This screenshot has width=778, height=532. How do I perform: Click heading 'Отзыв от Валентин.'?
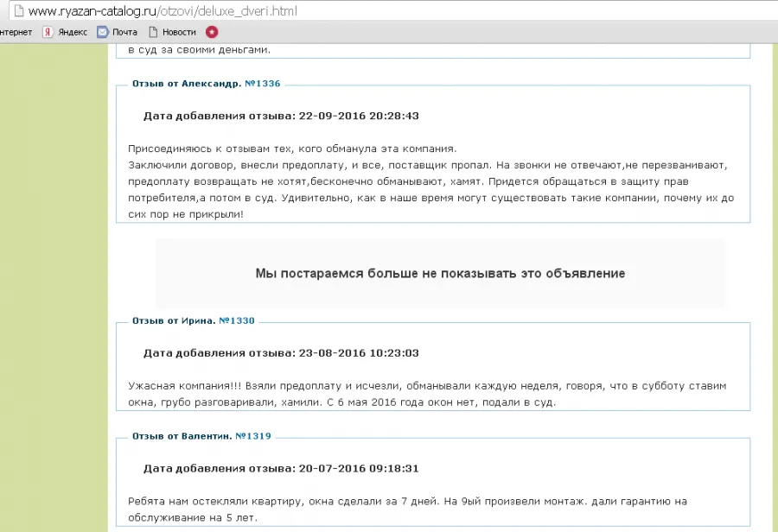pyautogui.click(x=182, y=436)
